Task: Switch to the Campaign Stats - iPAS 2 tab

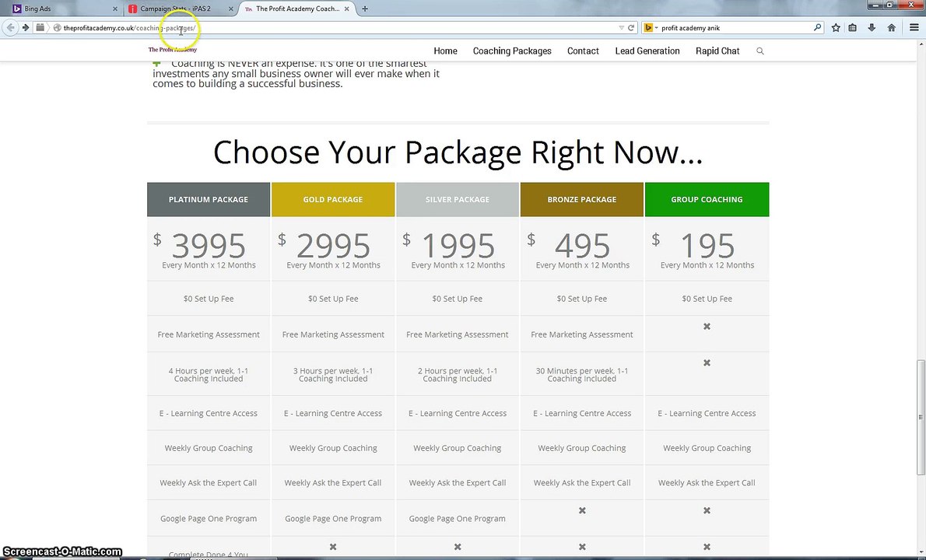Action: pos(180,9)
